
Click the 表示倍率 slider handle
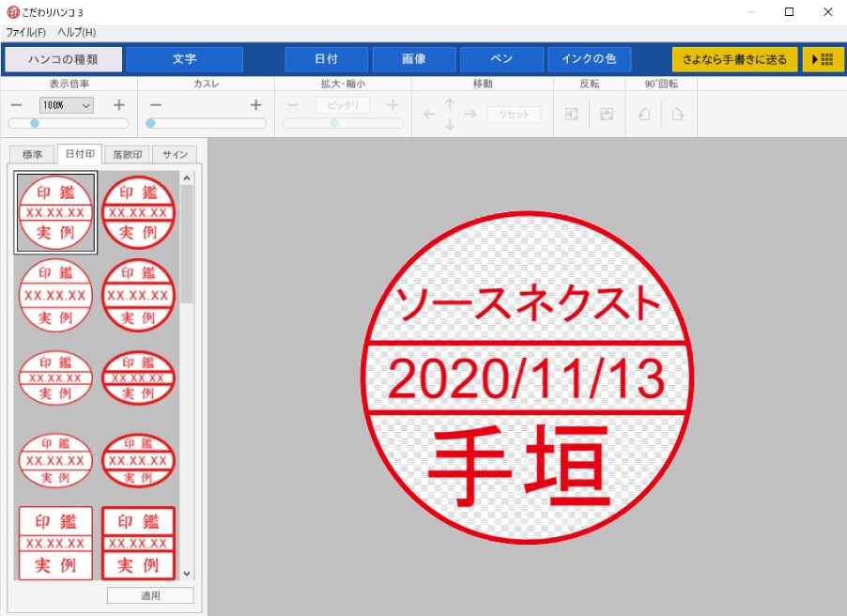[x=35, y=123]
